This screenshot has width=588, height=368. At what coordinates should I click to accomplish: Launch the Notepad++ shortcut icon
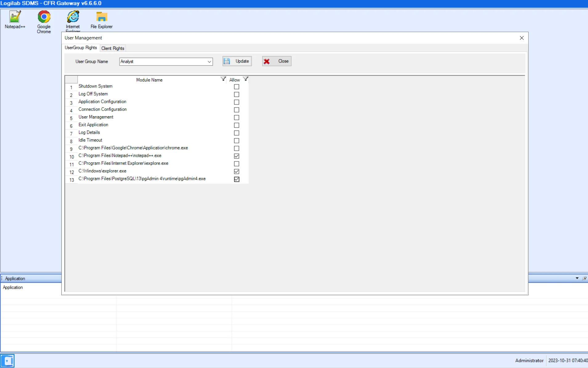15,19
